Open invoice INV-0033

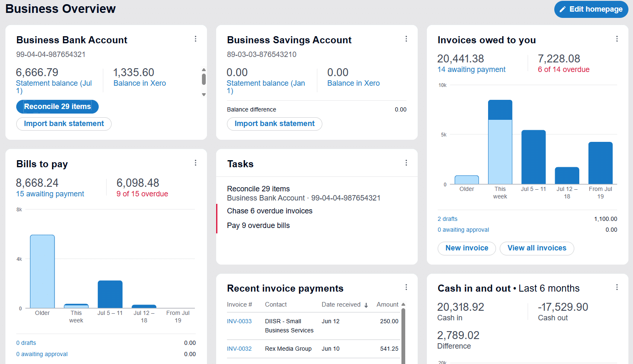click(x=239, y=321)
